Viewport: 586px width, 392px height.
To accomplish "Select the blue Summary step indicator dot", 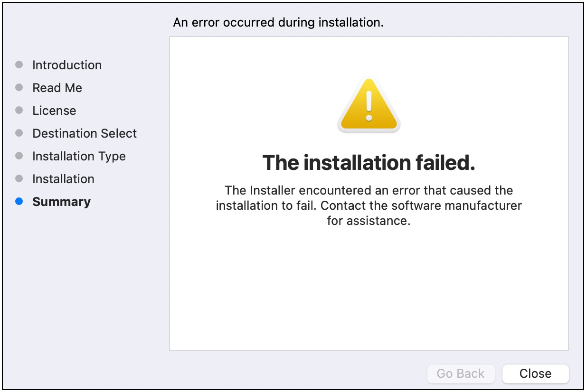I will point(19,202).
